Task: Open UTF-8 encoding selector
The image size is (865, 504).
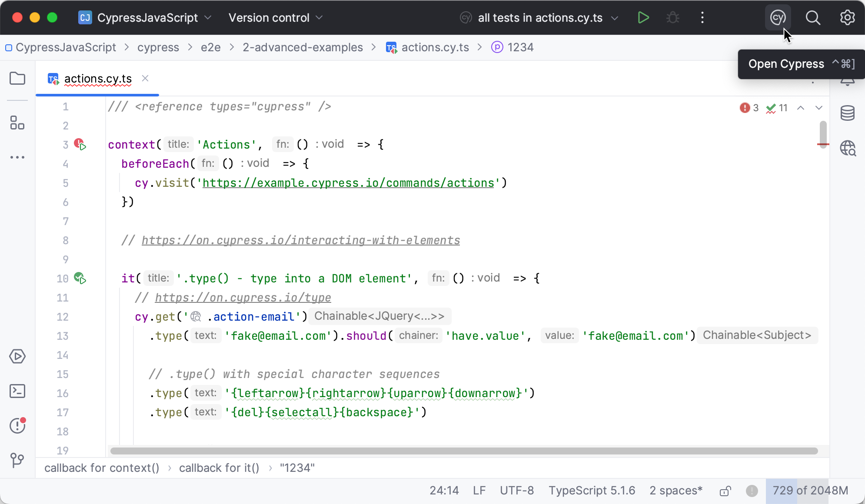Action: point(517,491)
